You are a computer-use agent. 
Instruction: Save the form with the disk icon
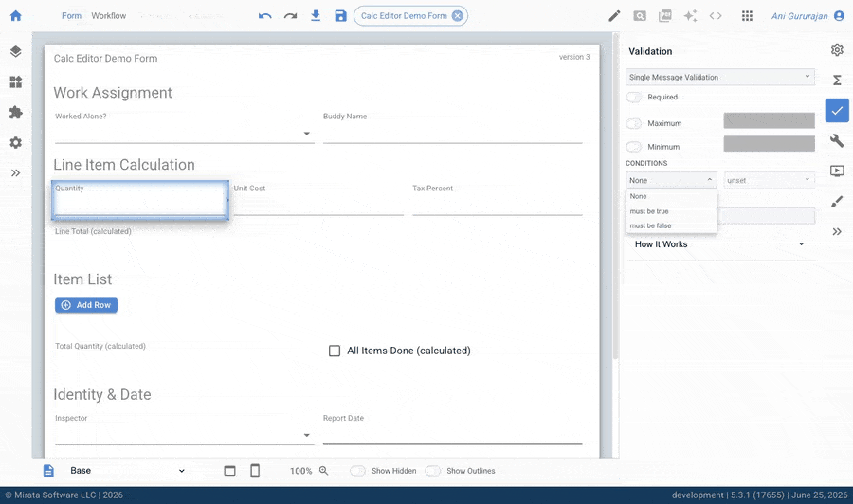pos(340,16)
